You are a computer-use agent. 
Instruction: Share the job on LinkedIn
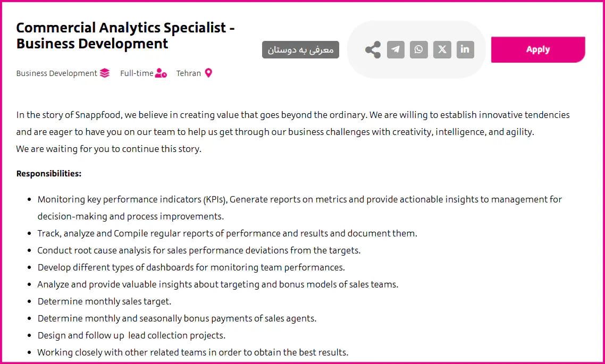[x=465, y=49]
